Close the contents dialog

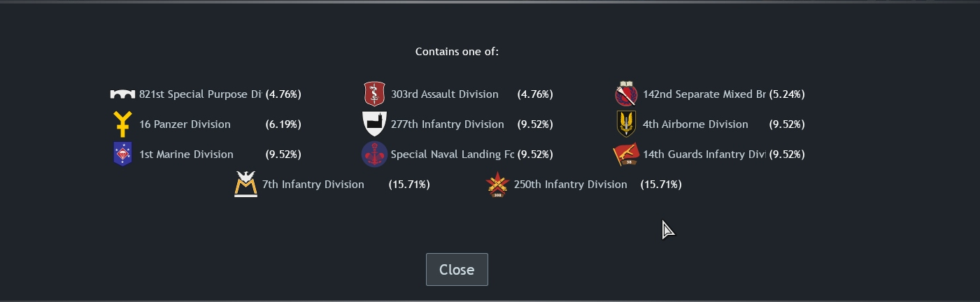(457, 270)
